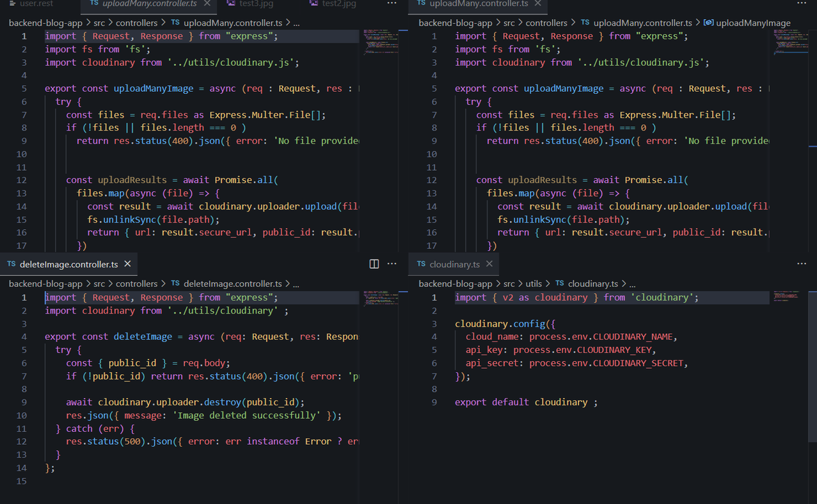The width and height of the screenshot is (817, 504).
Task: Click the file icon on user.rest tab
Action: point(12,3)
